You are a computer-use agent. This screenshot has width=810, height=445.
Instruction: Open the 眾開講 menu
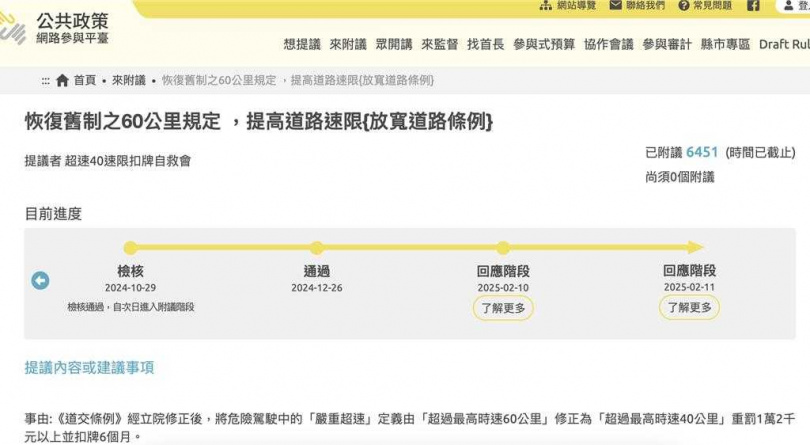click(394, 44)
